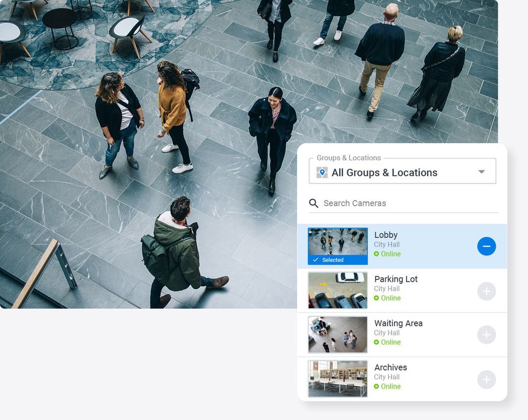Screen dimensions: 528x420
Task: Click the map pin location icon
Action: coord(321,172)
